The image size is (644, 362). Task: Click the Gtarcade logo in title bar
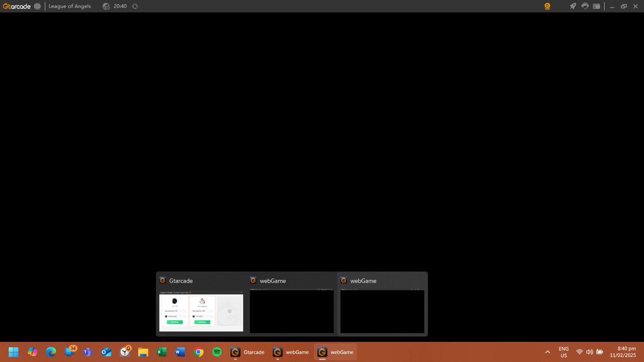[17, 6]
